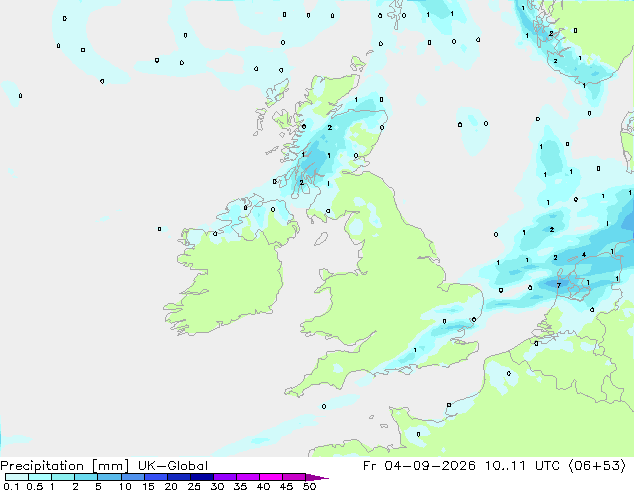Click the UK-Global model label
This screenshot has height=490, width=634.
[x=173, y=466]
